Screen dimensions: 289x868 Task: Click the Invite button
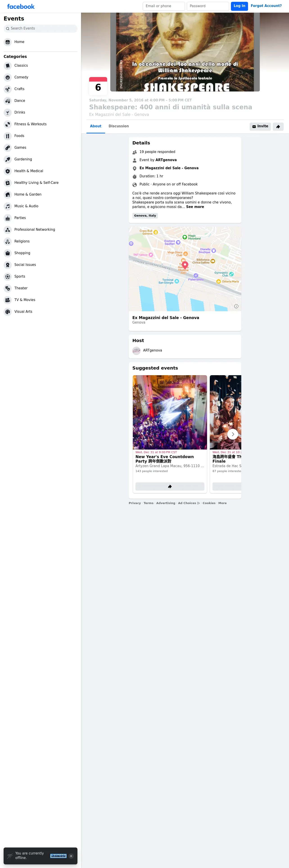coord(260,126)
